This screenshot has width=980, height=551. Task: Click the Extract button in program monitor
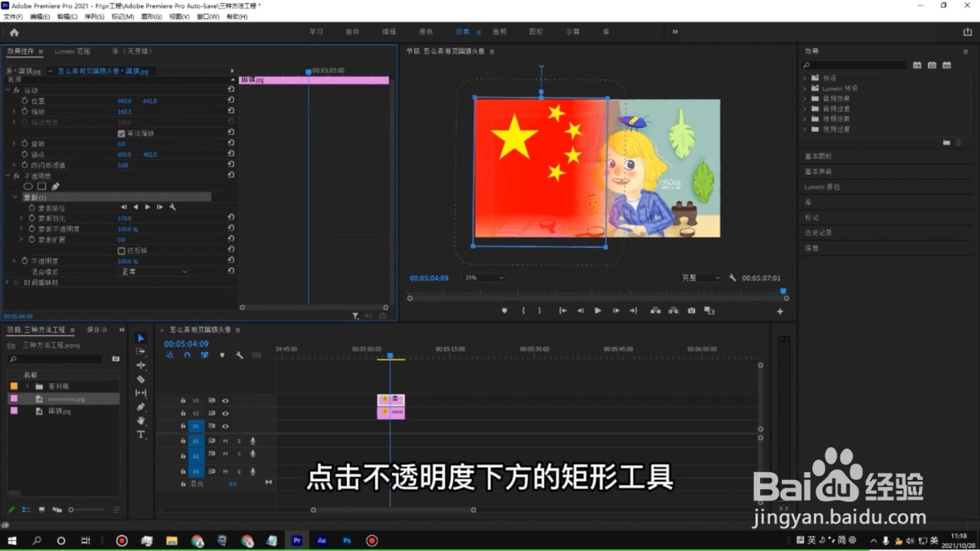673,311
